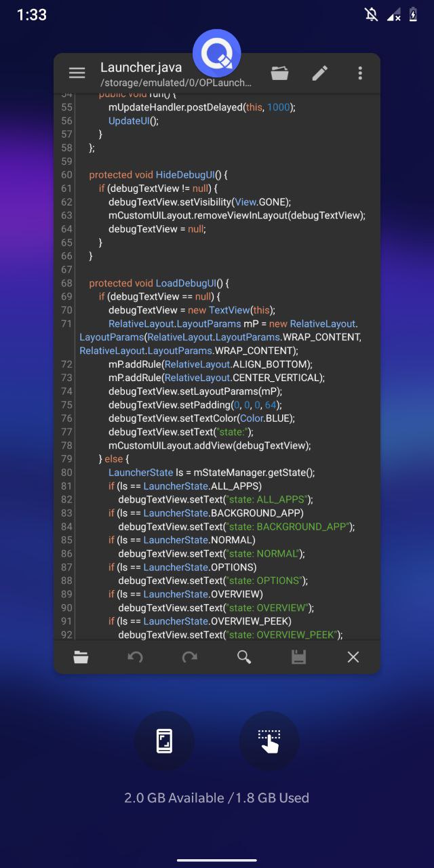This screenshot has height=868, width=434.
Task: Tap 'mUpdateHandler.postDelayed(this, 1000);' line
Action: 202,107
